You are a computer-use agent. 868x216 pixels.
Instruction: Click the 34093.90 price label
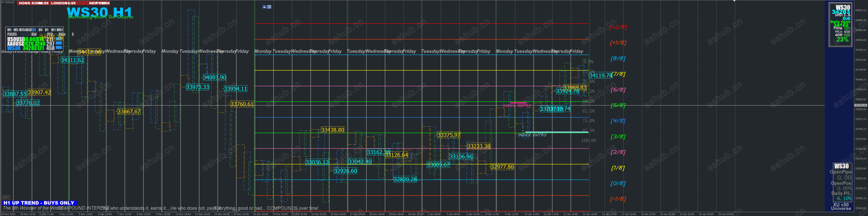[215, 77]
